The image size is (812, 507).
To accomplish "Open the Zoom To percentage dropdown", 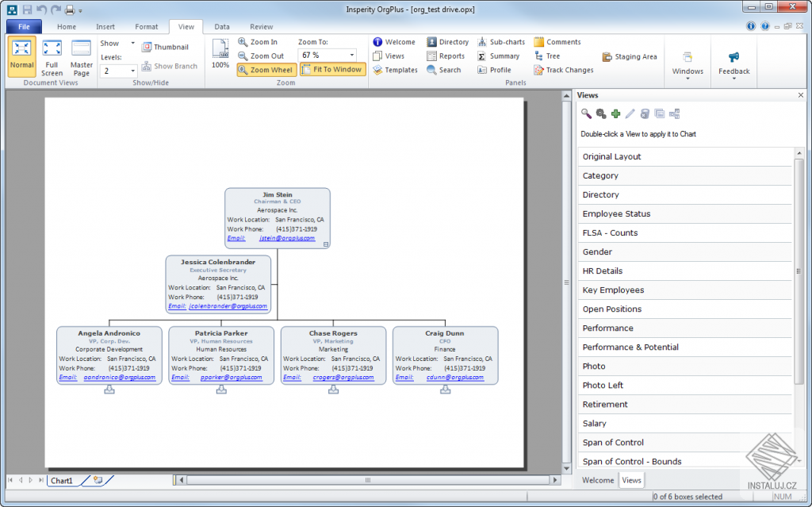I will pos(351,55).
